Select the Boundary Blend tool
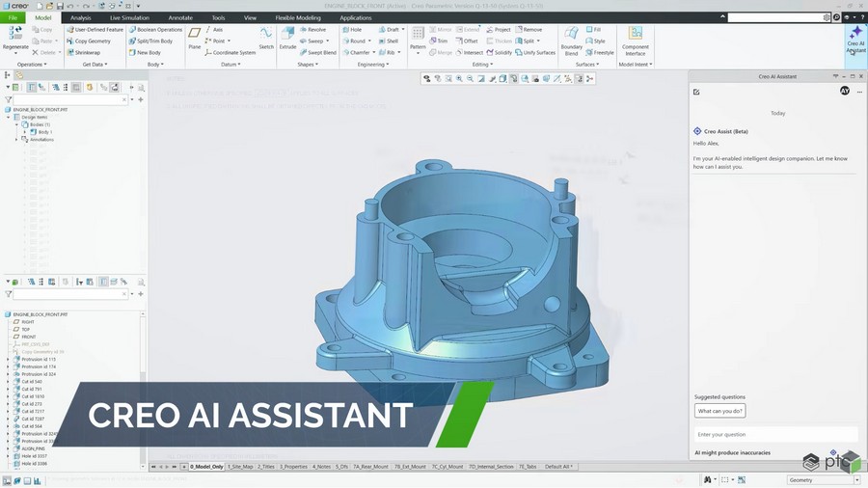The width and height of the screenshot is (868, 488). point(571,41)
